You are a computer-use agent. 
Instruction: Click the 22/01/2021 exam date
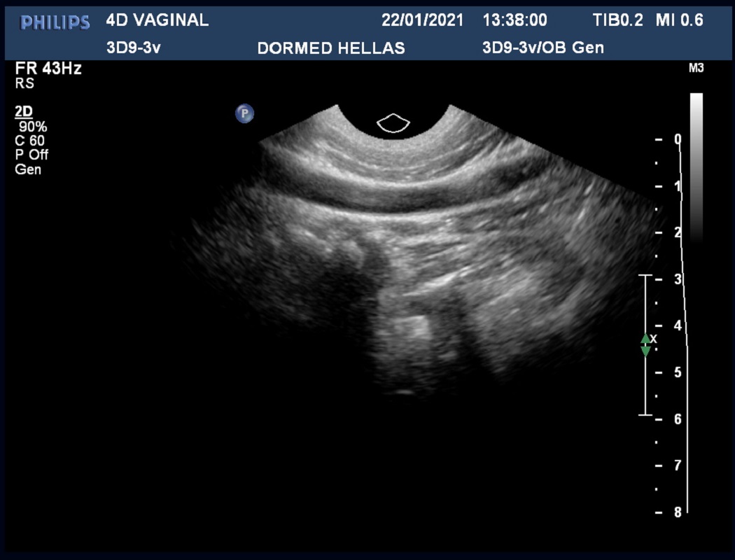click(422, 20)
